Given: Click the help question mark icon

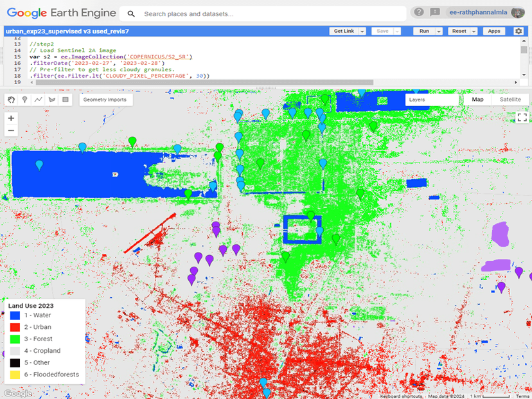Looking at the screenshot, I should point(419,12).
